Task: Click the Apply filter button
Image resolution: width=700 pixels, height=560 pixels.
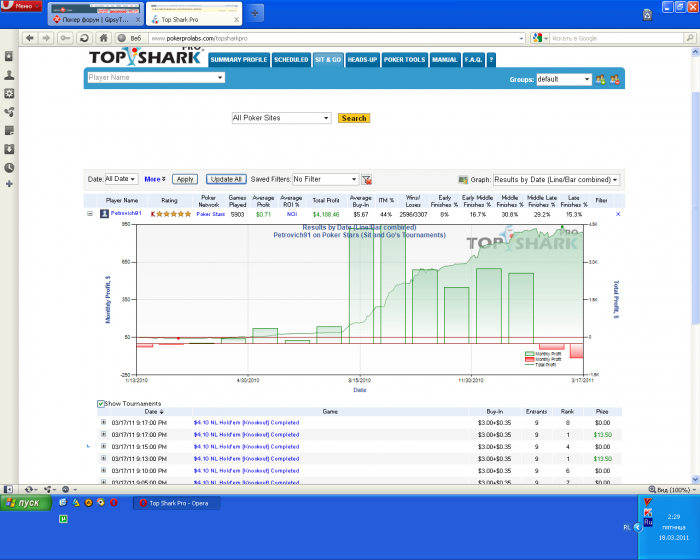Action: coord(185,179)
